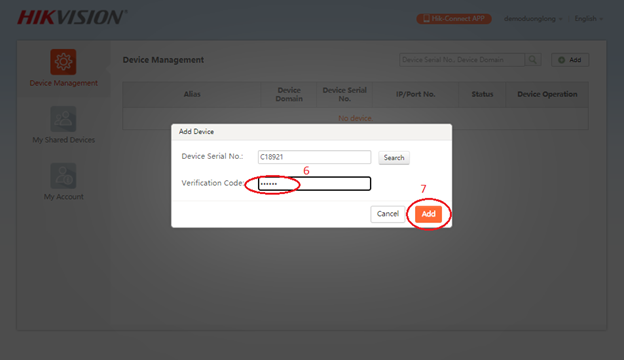Click the Add Device dialog title
624x360 pixels.
click(x=196, y=132)
